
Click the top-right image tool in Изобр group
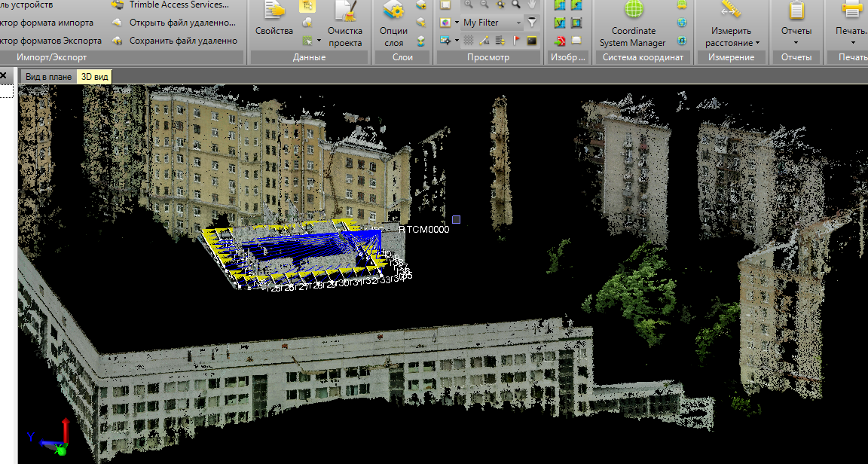point(576,5)
